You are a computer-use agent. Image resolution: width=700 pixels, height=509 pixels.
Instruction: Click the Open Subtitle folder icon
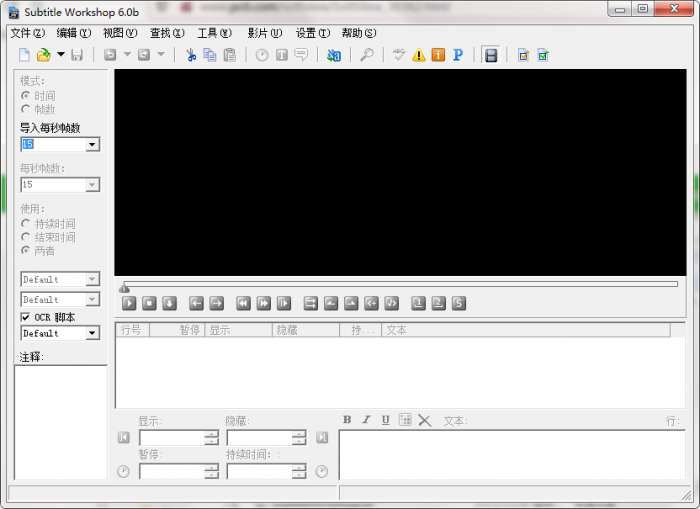coord(44,55)
